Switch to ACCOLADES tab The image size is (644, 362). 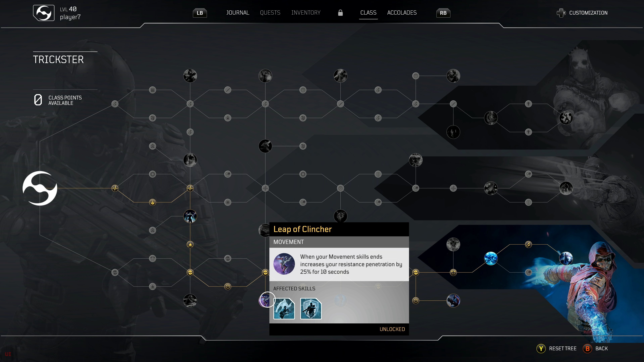(401, 12)
